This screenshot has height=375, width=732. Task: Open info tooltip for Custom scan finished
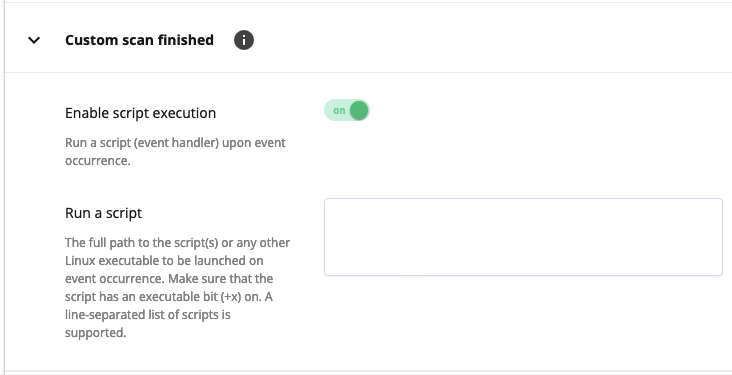[x=244, y=40]
